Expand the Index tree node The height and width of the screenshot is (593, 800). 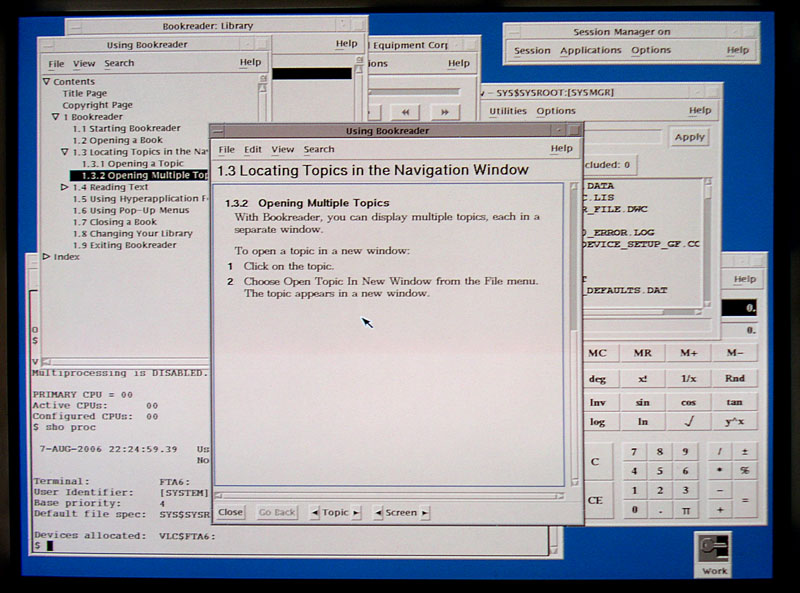pyautogui.click(x=46, y=257)
